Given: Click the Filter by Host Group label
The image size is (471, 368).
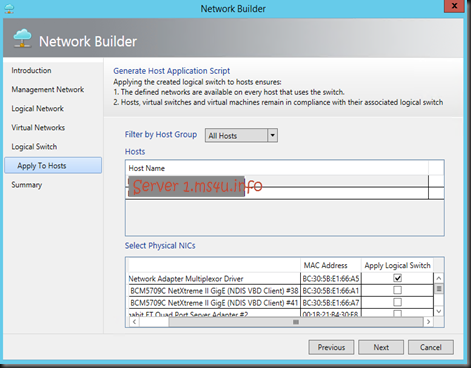Looking at the screenshot, I should (161, 134).
